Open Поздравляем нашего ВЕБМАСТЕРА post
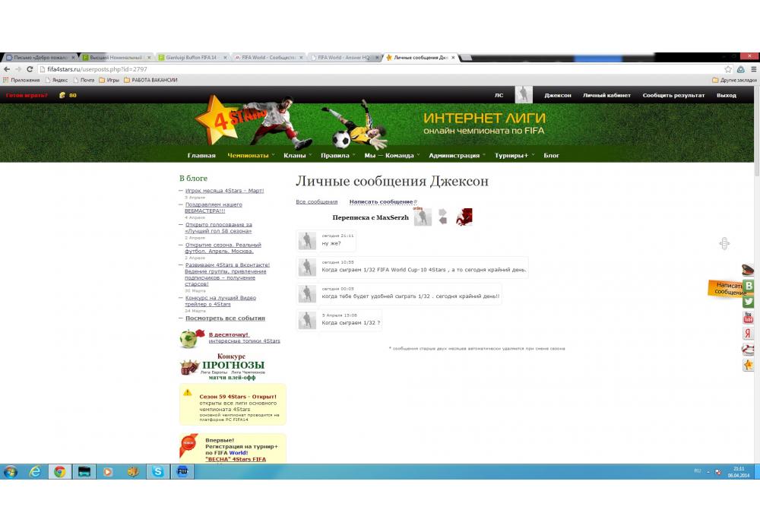 click(x=214, y=207)
